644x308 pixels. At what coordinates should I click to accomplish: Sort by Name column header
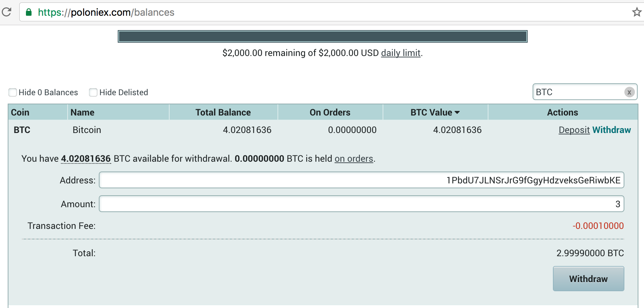click(x=82, y=112)
